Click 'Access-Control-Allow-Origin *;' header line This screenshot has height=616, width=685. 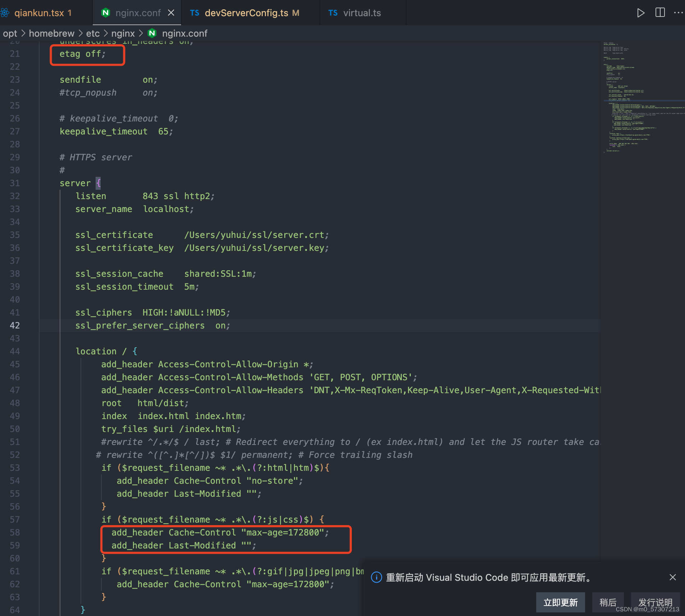[x=207, y=364]
